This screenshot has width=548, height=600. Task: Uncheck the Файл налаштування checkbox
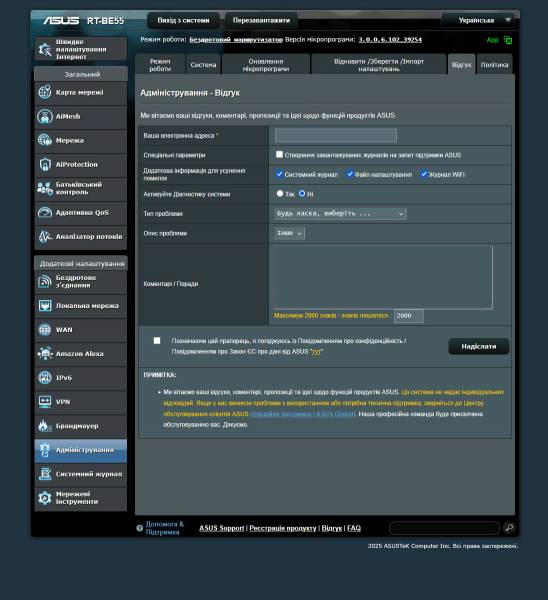click(x=350, y=174)
